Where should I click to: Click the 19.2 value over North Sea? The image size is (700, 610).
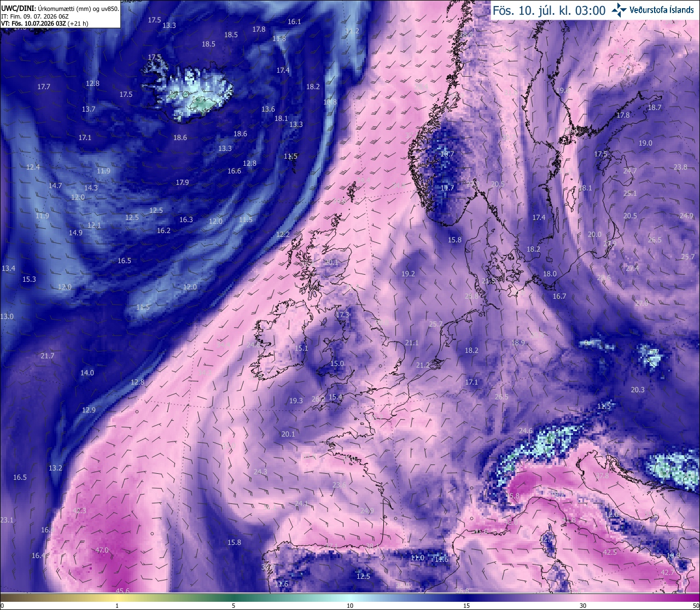click(408, 274)
